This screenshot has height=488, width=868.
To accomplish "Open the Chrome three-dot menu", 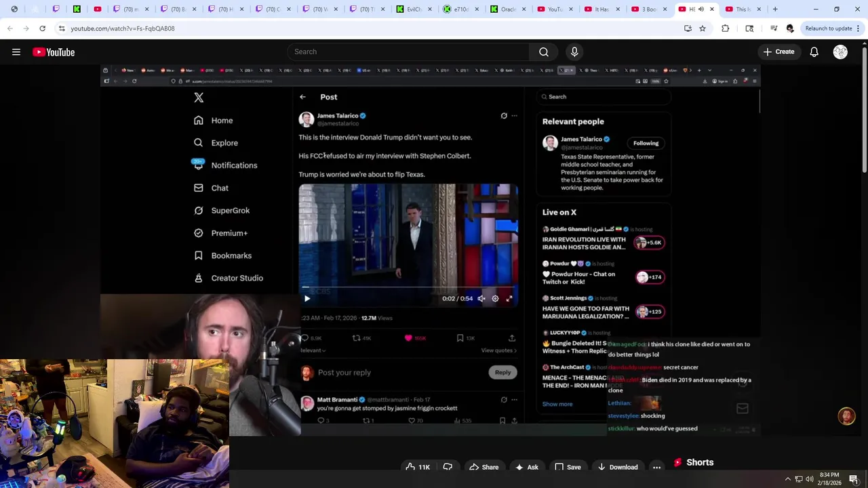I will pyautogui.click(x=859, y=28).
